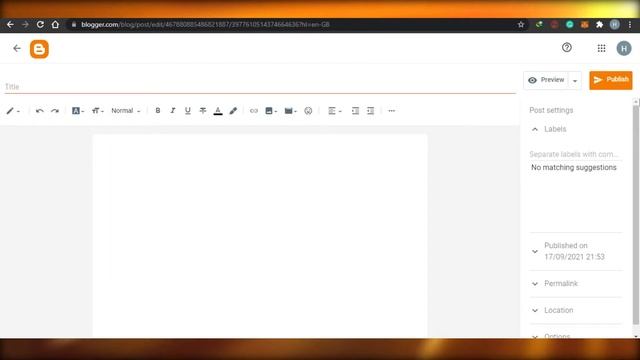The image size is (640, 360).
Task: Click the Preview button
Action: pyautogui.click(x=546, y=80)
